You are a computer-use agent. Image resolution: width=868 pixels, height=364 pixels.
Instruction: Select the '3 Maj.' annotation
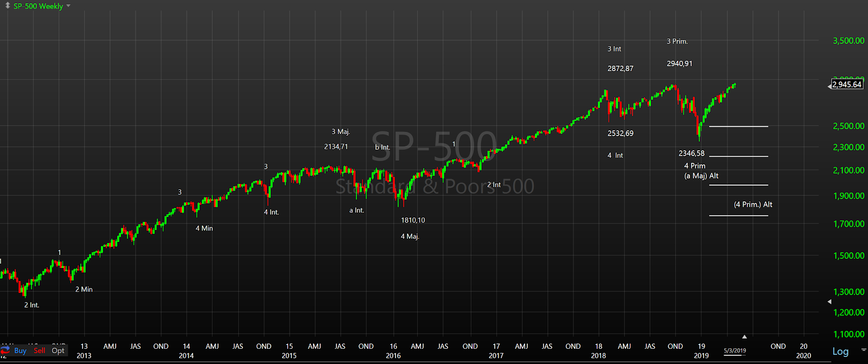[x=341, y=132]
